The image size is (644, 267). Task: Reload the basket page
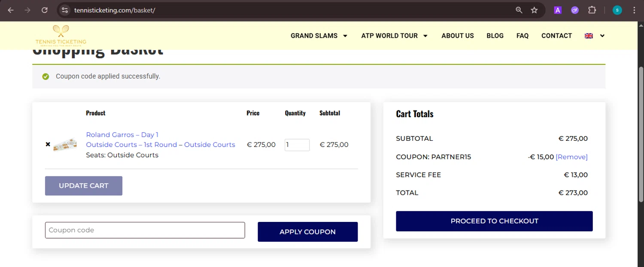click(x=45, y=10)
